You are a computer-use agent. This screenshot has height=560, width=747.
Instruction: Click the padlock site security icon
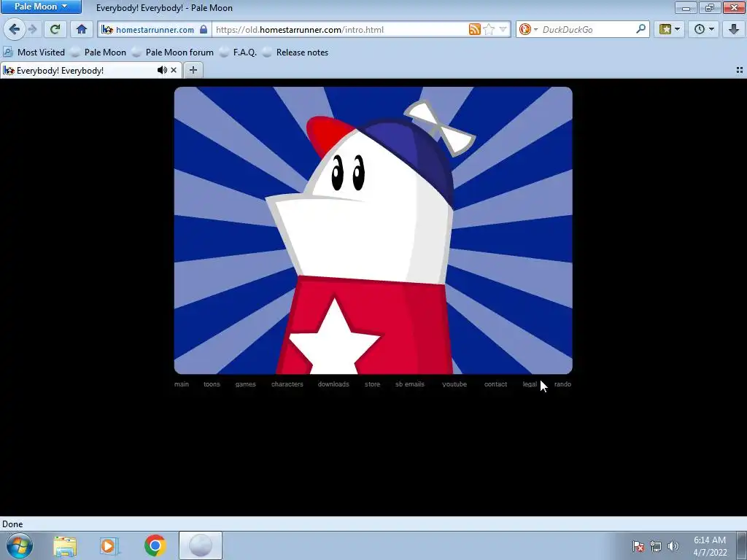pyautogui.click(x=204, y=29)
